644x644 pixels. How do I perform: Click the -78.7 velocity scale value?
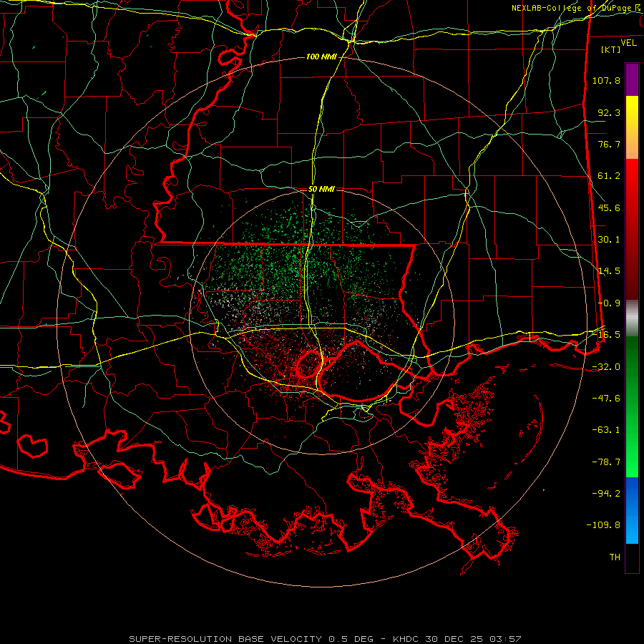(x=606, y=462)
